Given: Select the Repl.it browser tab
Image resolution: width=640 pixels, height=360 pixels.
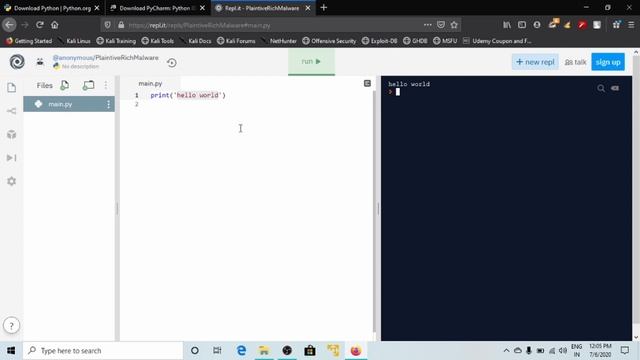Looking at the screenshot, I should (263, 8).
